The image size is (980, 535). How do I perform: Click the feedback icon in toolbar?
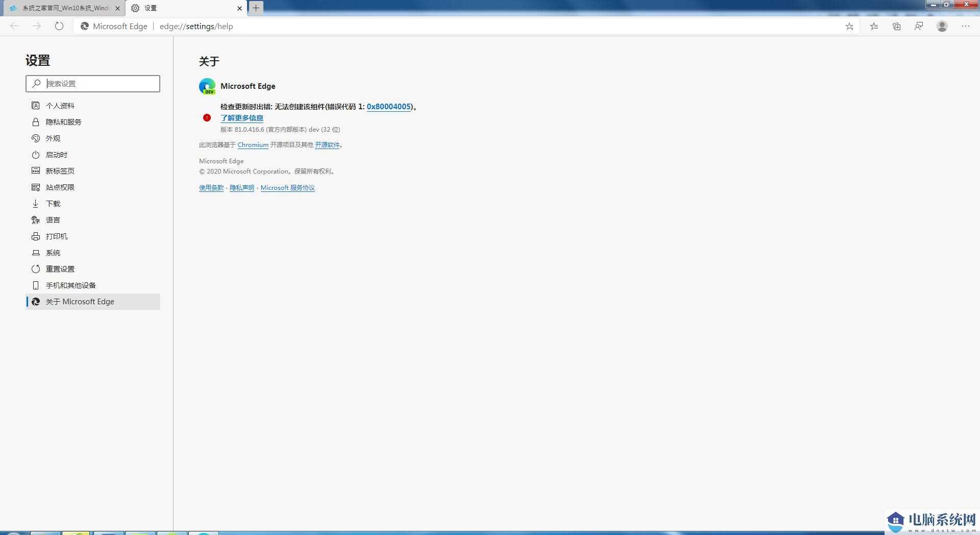(919, 27)
